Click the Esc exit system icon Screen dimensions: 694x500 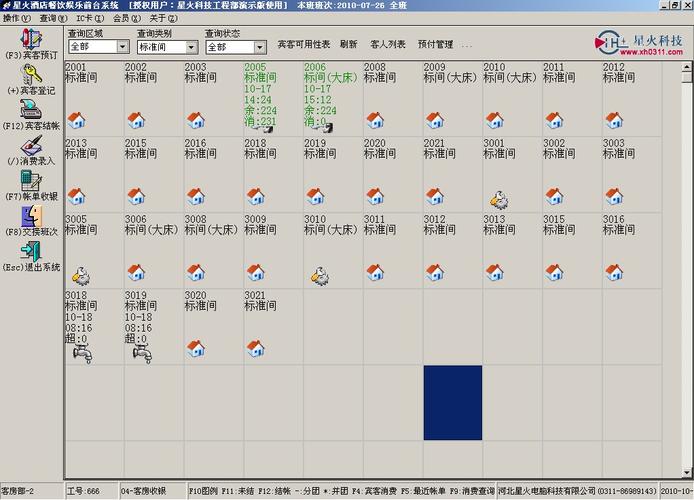31,251
